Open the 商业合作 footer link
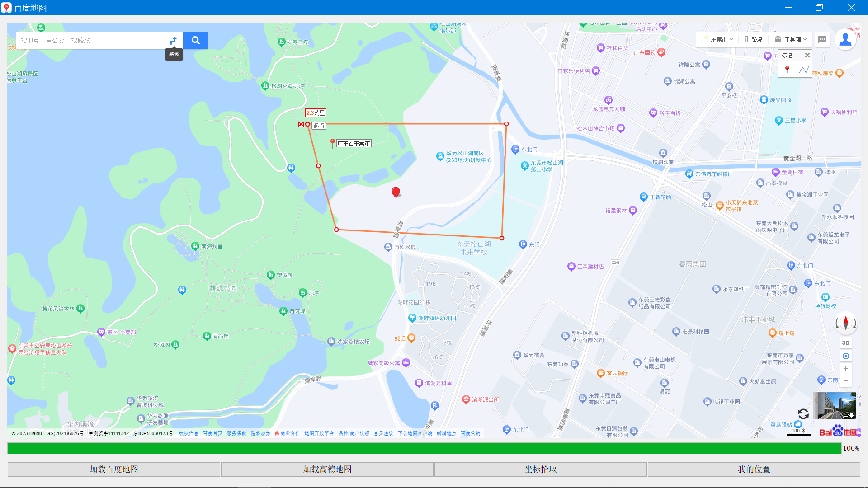 (290, 433)
